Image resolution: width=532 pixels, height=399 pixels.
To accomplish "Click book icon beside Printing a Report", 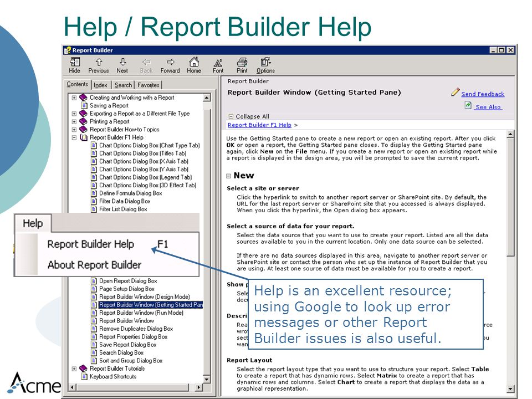I will click(x=84, y=121).
